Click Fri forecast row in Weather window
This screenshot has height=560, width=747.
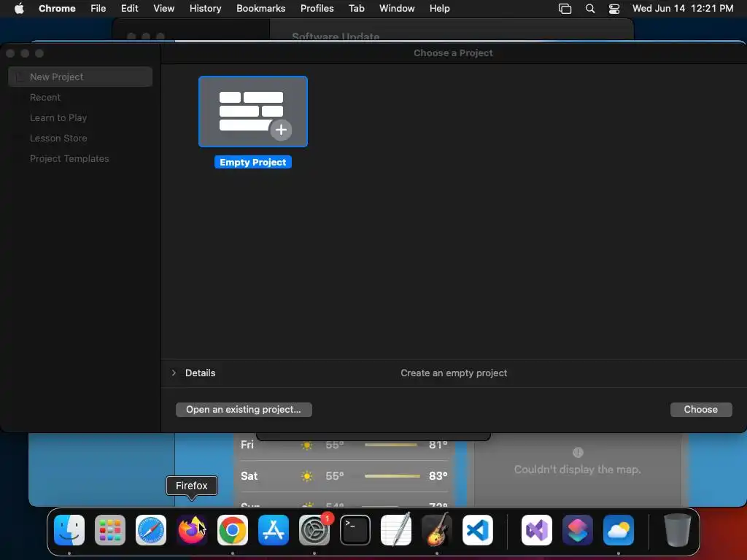[344, 446]
